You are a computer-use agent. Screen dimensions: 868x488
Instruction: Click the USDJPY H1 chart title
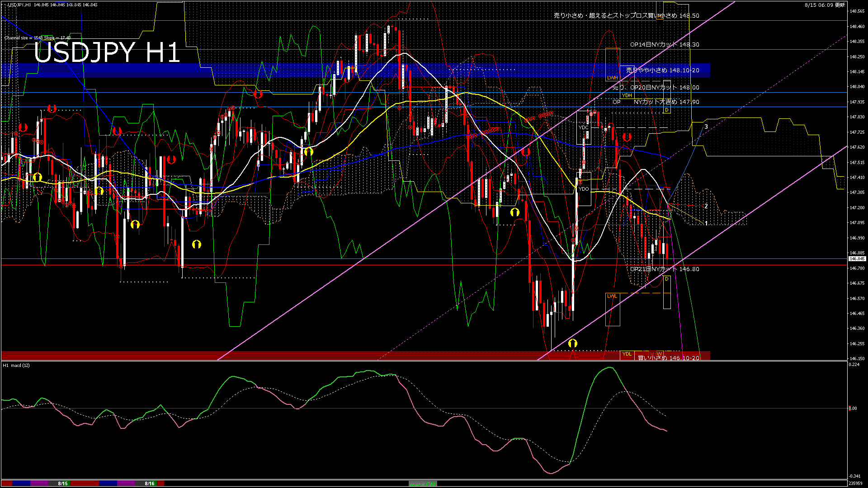pos(107,52)
